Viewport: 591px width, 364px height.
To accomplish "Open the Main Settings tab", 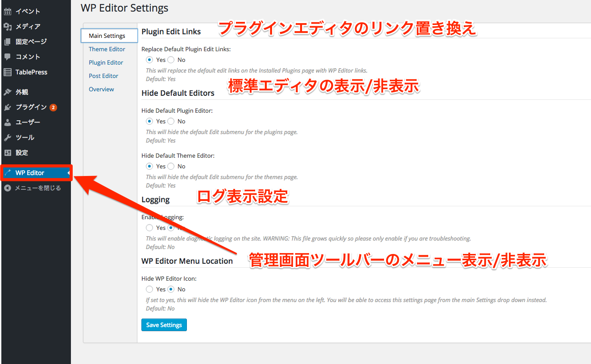I will point(109,36).
